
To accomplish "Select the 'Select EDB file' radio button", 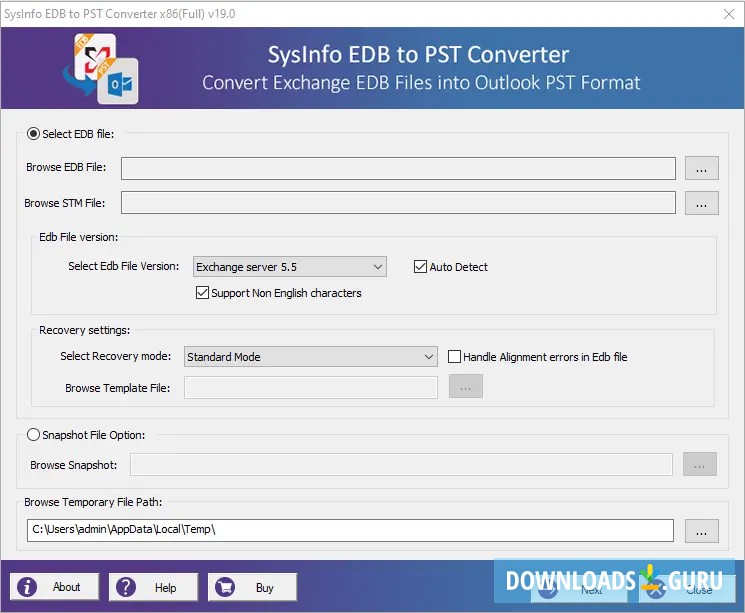I will click(33, 134).
